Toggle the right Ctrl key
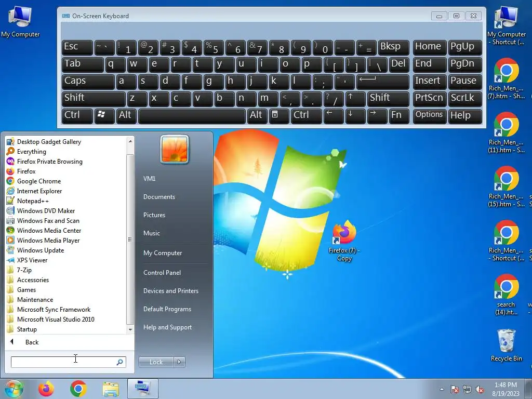This screenshot has width=532, height=399. tap(307, 115)
